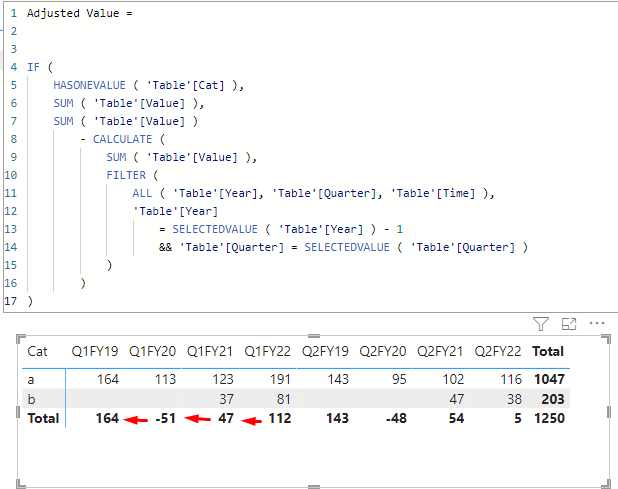Select the value 95 in row a
618x489 pixels.
[399, 379]
